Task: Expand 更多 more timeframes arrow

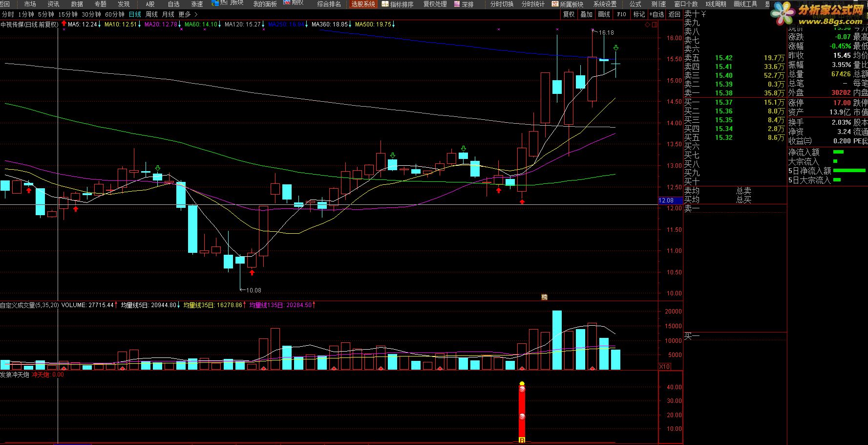Action: (x=196, y=15)
